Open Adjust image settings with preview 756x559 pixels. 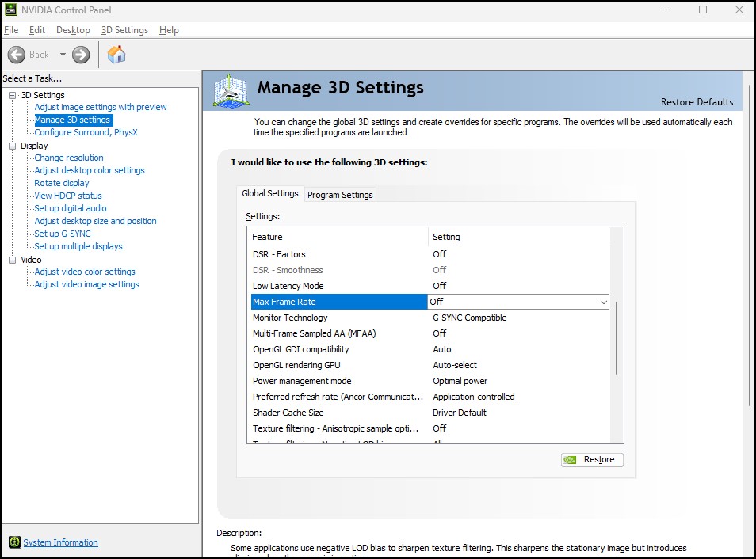pos(101,107)
